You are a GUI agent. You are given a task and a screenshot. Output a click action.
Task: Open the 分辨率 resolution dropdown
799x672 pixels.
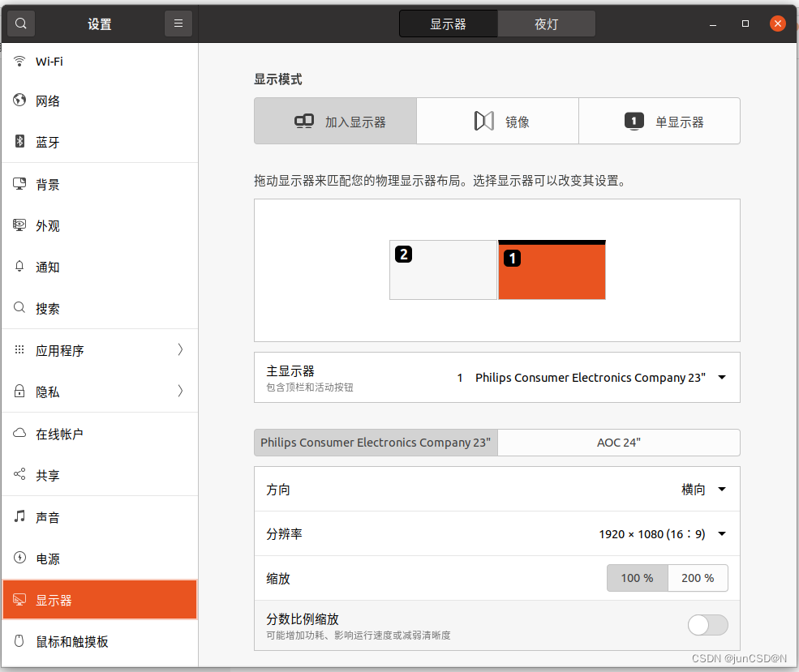(496, 533)
